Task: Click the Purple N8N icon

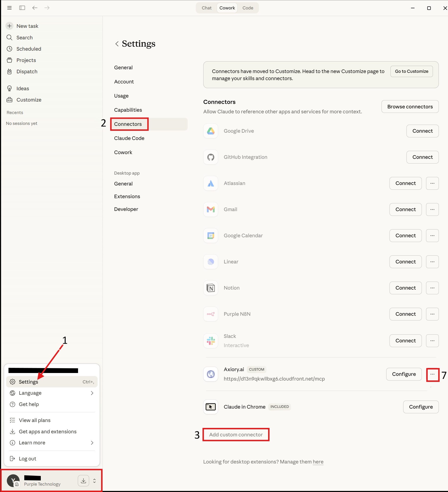Action: click(x=211, y=314)
